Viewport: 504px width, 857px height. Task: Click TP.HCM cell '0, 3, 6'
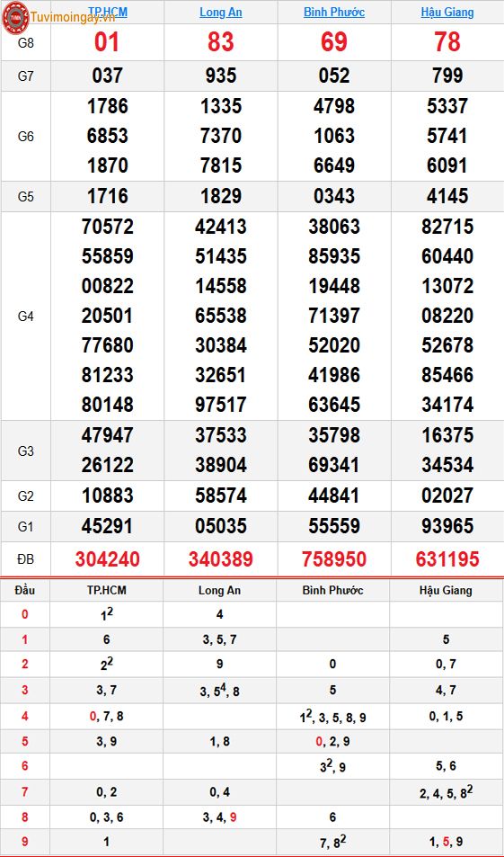[106, 817]
